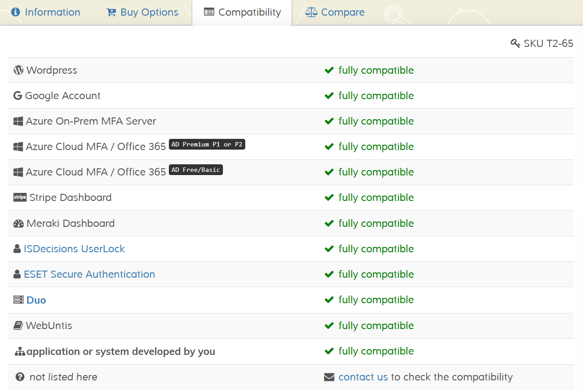The width and height of the screenshot is (583, 392).
Task: Click the Meraki Dashboard gauge icon
Action: [x=18, y=223]
